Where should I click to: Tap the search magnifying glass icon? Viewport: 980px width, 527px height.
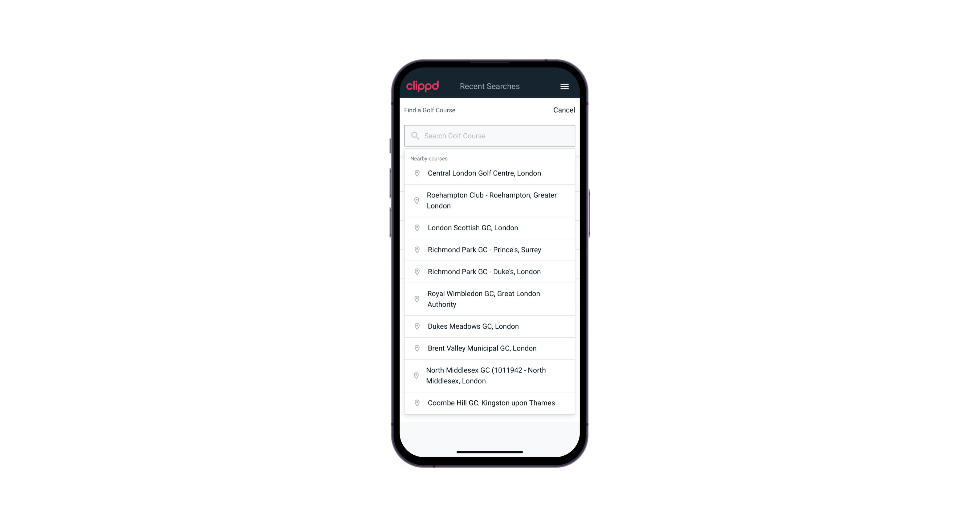pos(415,135)
